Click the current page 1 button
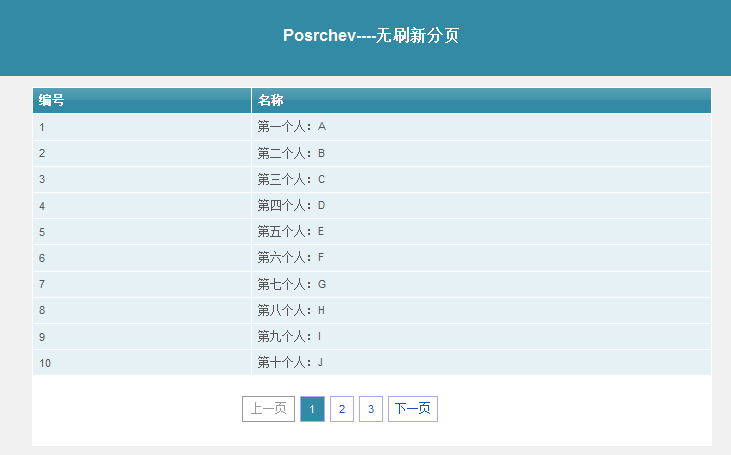 click(x=312, y=409)
